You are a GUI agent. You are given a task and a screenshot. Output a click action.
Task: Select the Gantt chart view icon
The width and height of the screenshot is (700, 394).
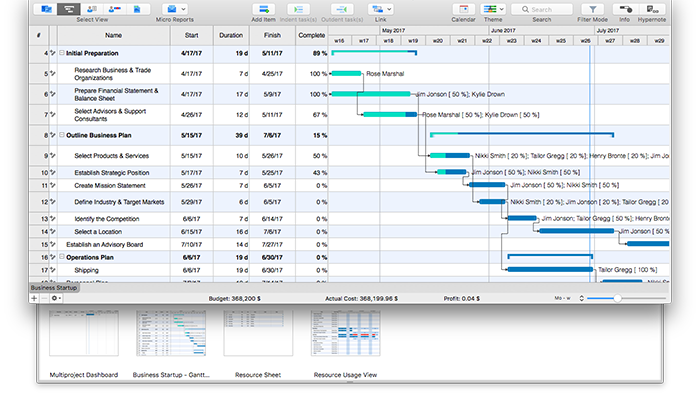69,9
